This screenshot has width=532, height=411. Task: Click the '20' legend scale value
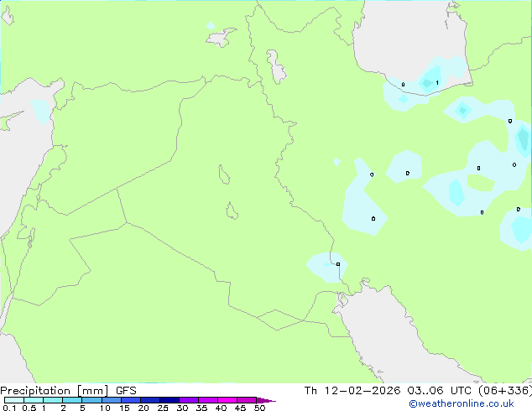[143, 408]
